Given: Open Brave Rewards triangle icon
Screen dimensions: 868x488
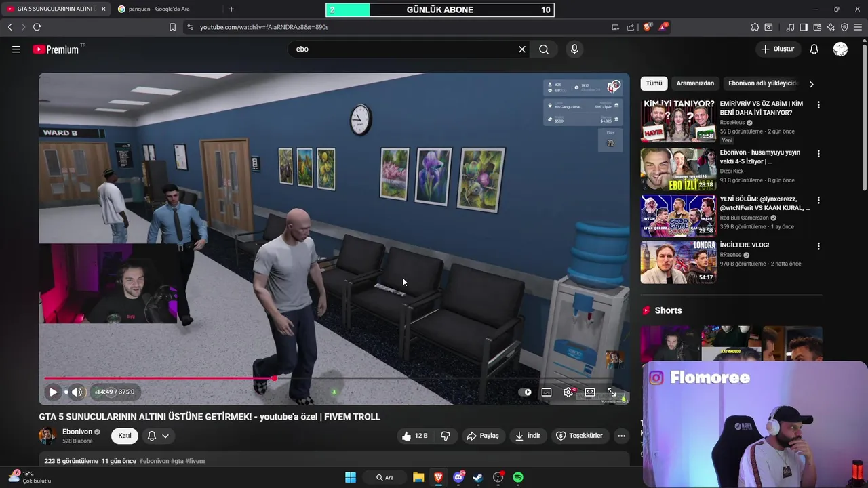Looking at the screenshot, I should [663, 27].
